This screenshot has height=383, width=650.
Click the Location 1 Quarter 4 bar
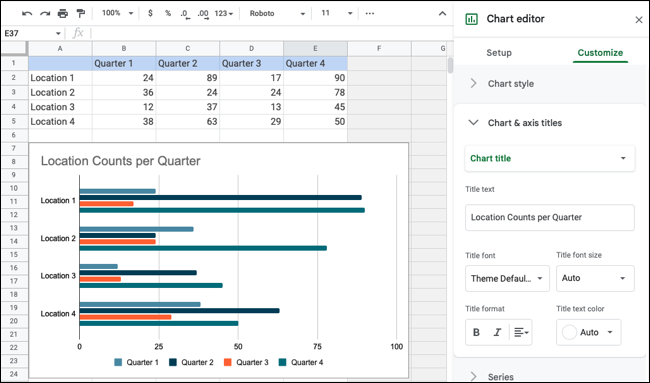click(x=222, y=210)
